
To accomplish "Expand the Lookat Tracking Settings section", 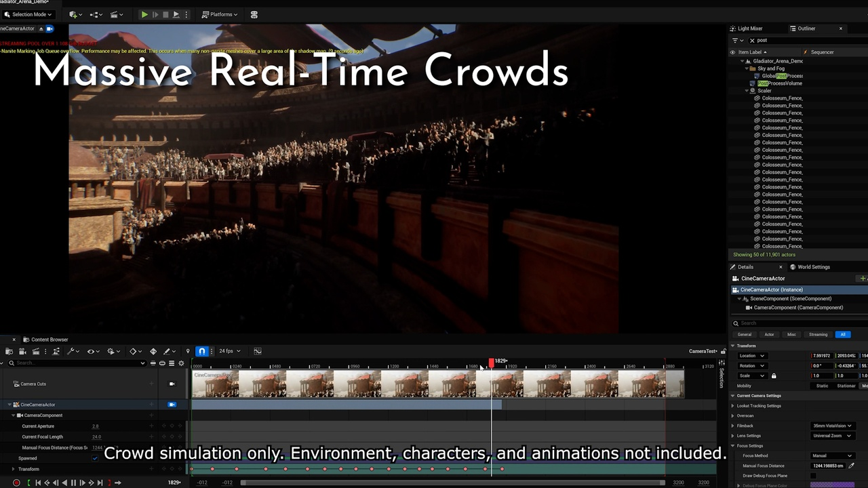I will 733,406.
